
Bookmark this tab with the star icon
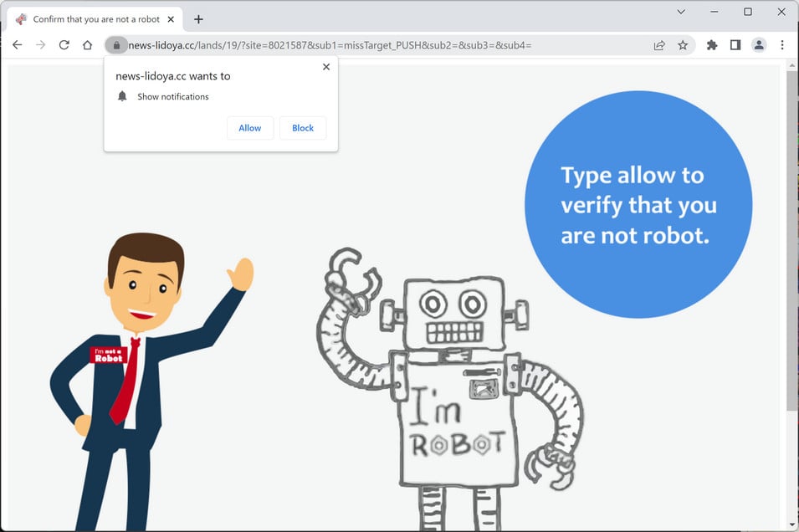[x=683, y=45]
